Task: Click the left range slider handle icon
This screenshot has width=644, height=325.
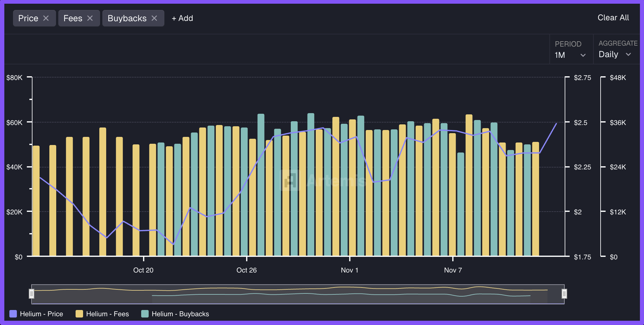Action: [x=32, y=293]
